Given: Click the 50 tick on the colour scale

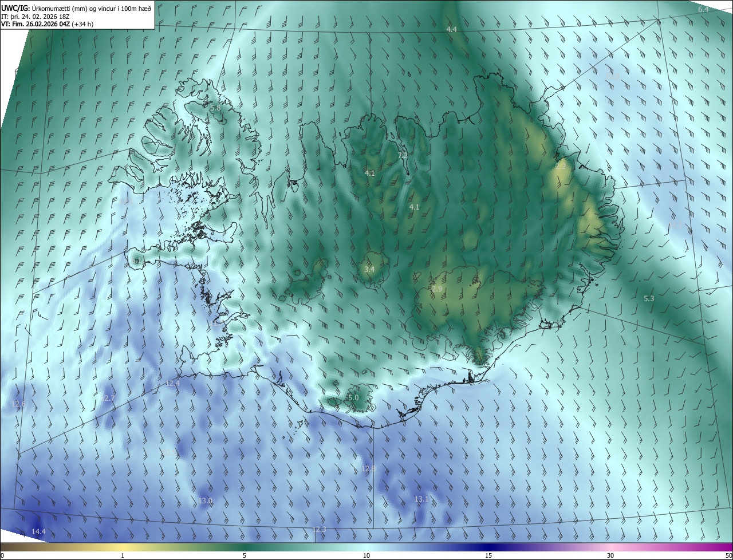Looking at the screenshot, I should pos(728,556).
